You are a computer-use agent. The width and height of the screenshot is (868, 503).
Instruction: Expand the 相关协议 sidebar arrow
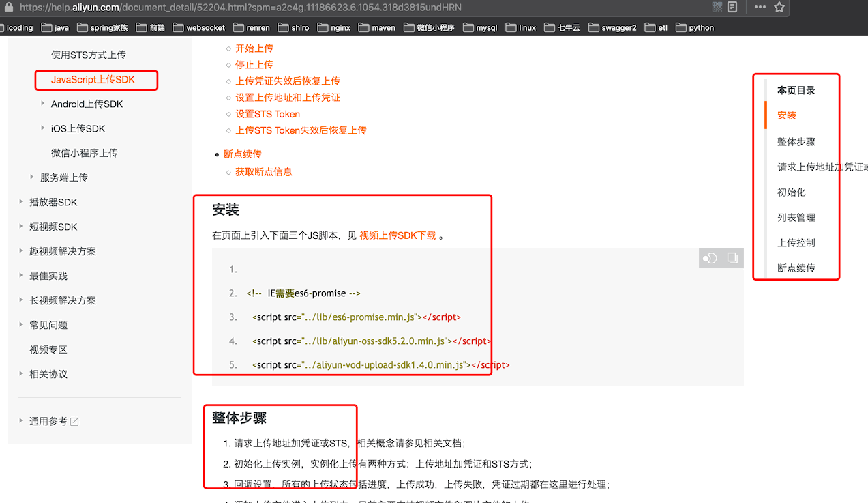(21, 374)
